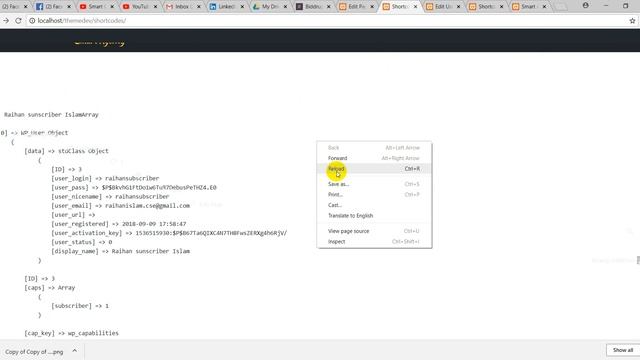Select Save as... from the context menu
The height and width of the screenshot is (360, 640).
pyautogui.click(x=374, y=184)
